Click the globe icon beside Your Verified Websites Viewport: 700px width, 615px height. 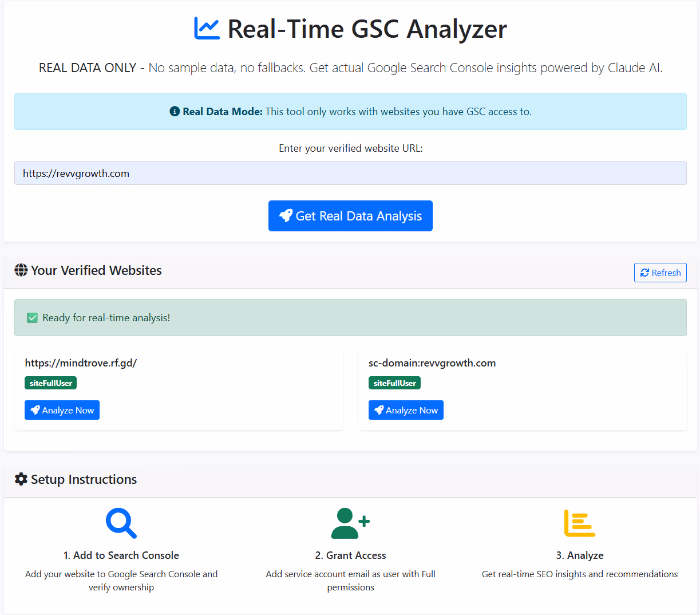click(21, 270)
